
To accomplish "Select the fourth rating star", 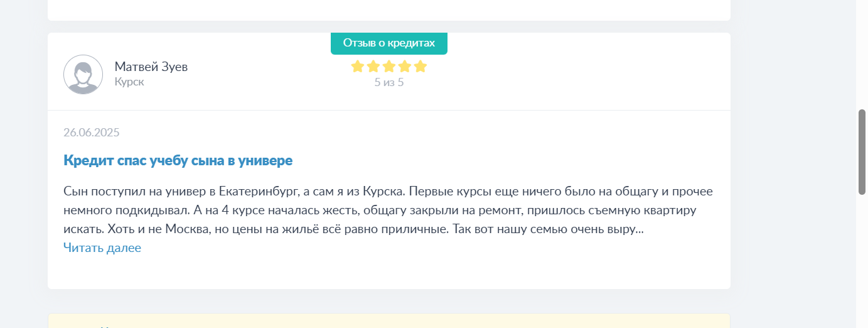I will pos(405,66).
